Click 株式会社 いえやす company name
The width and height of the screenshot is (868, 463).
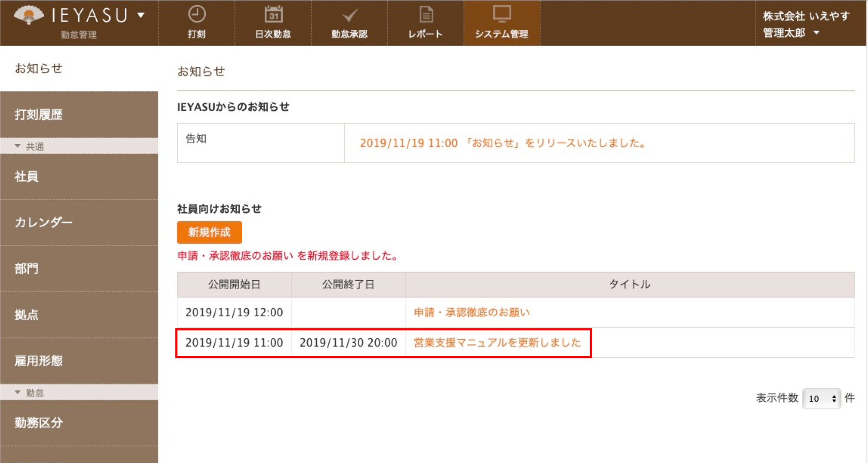pyautogui.click(x=806, y=16)
